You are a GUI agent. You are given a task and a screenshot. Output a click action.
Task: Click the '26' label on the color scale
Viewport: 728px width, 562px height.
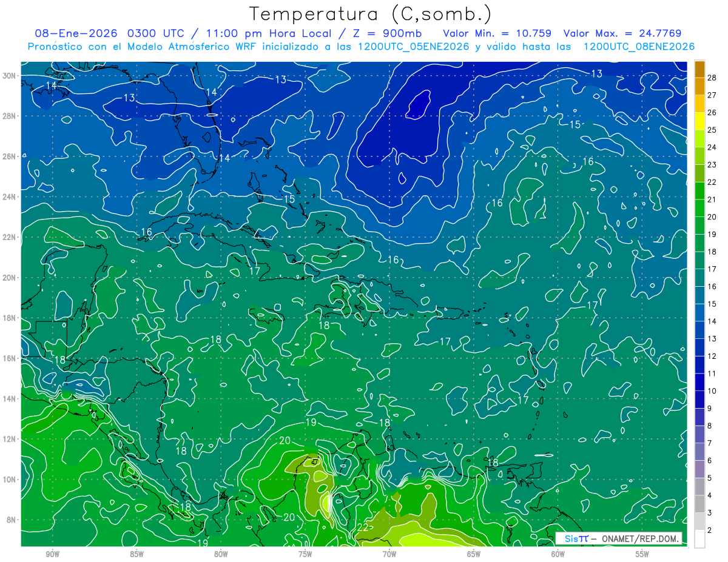[712, 113]
